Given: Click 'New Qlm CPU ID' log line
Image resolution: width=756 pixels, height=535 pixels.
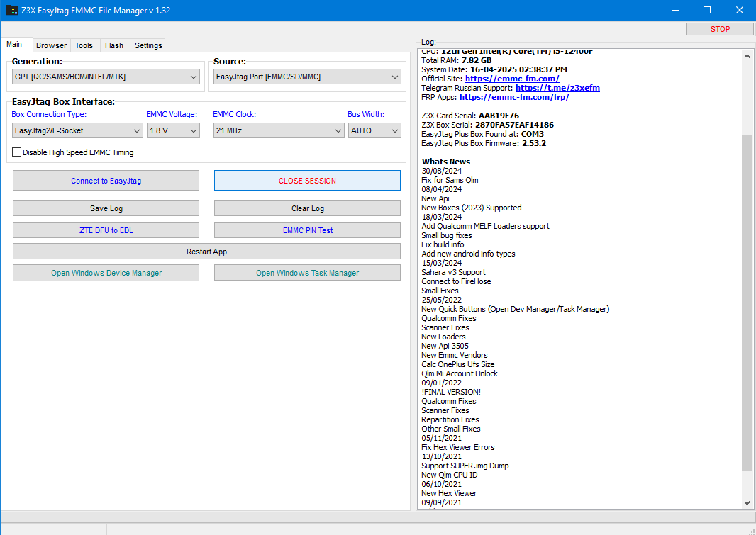Looking at the screenshot, I should (x=450, y=475).
